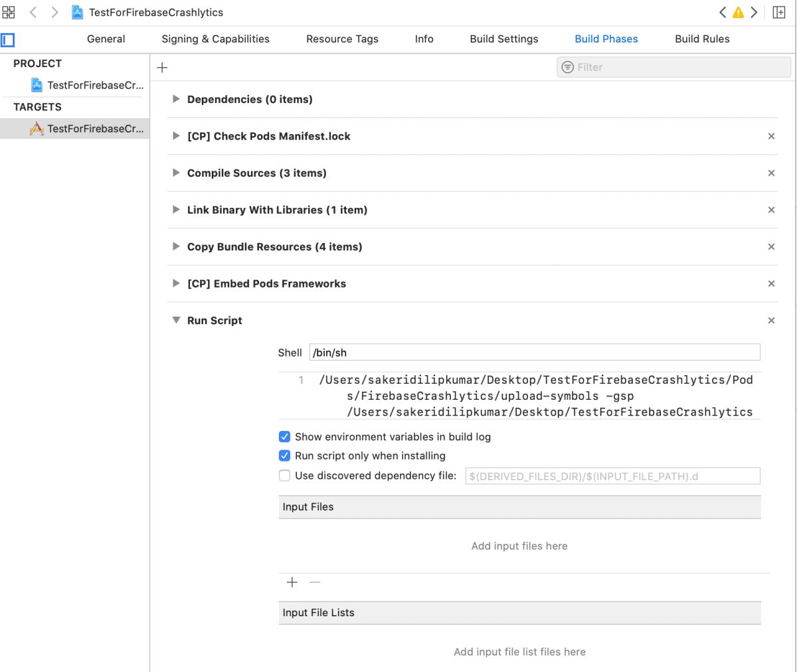This screenshot has width=797, height=672.
Task: Add a new build phase with plus
Action: pos(162,67)
